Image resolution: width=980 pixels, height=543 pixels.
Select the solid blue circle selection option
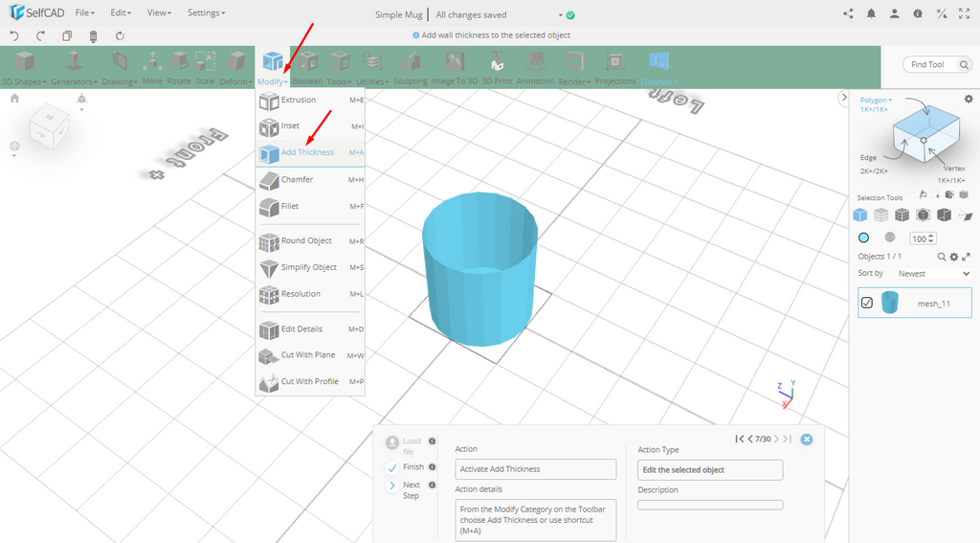click(x=864, y=238)
